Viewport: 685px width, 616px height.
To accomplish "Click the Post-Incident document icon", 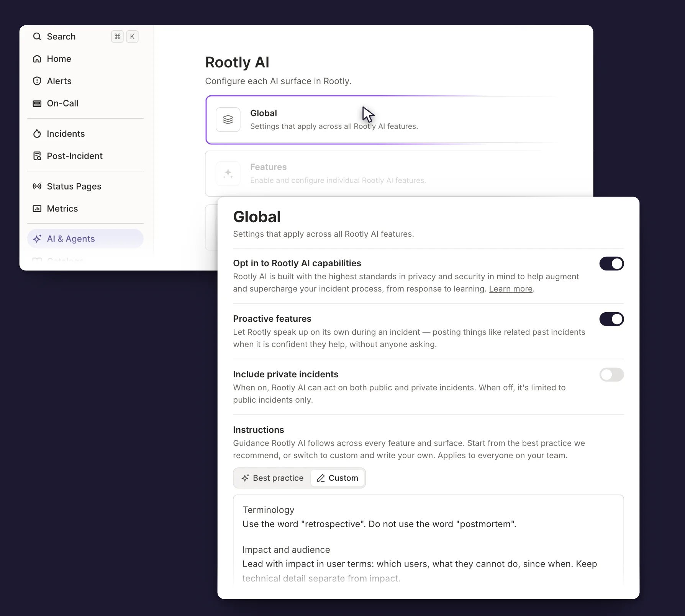I will (37, 156).
